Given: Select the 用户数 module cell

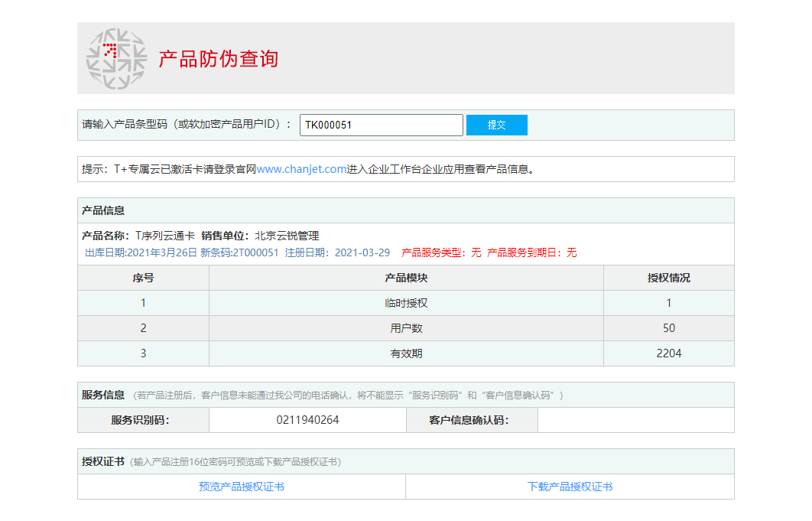Looking at the screenshot, I should 407,328.
